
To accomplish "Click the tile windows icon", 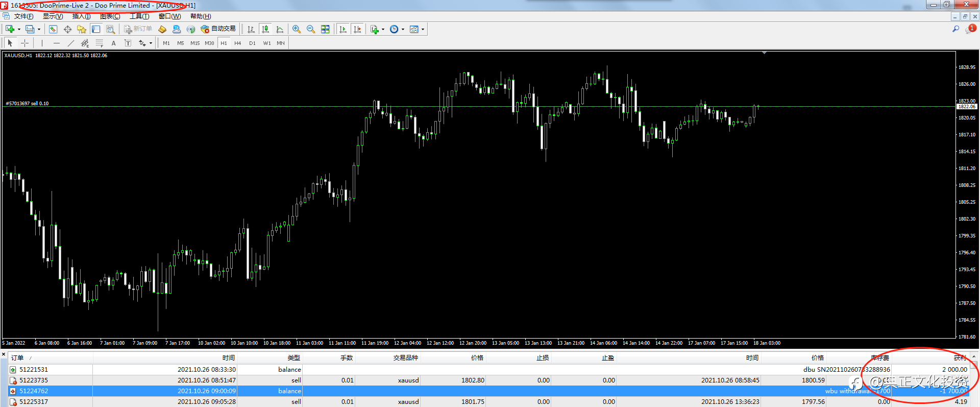I will [x=325, y=29].
